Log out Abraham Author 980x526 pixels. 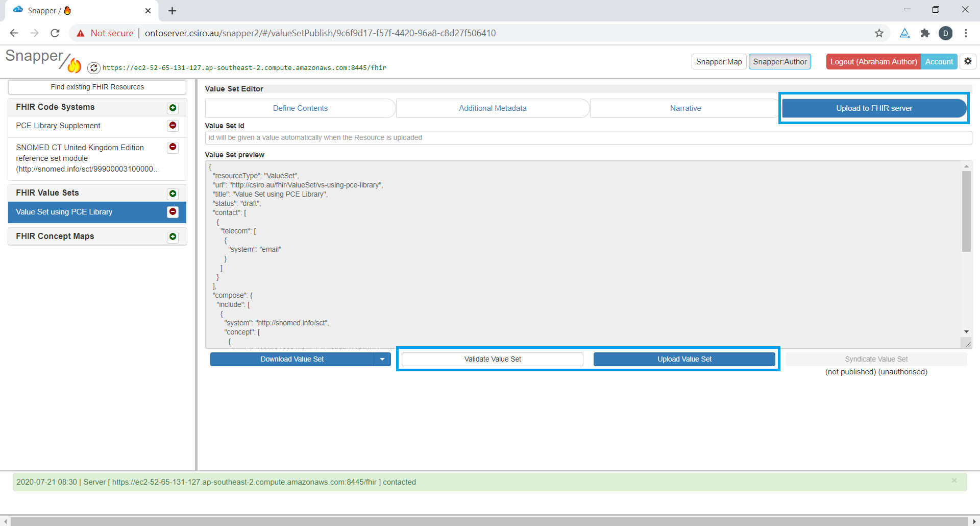pos(873,62)
